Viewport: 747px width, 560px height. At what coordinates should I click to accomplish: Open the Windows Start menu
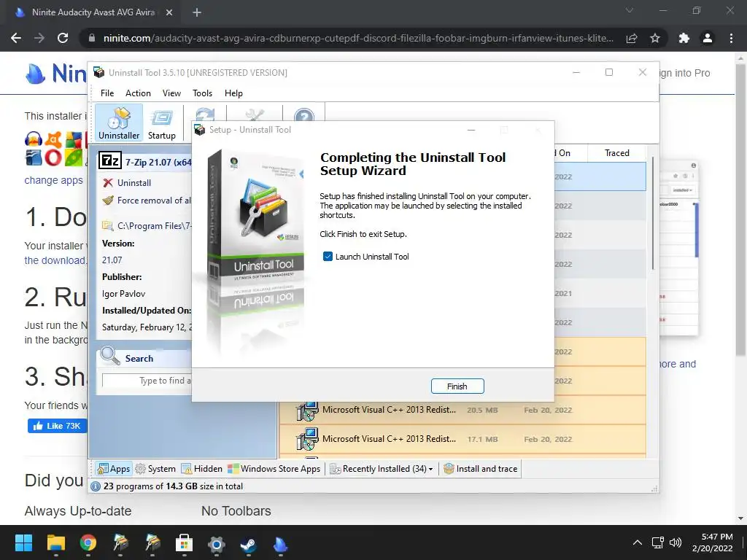[23, 542]
